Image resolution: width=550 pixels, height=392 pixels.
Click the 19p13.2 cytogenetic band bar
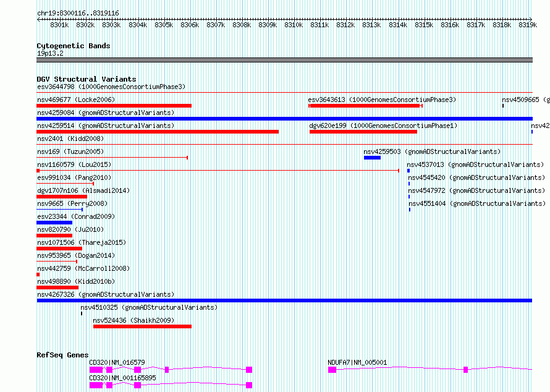pos(284,60)
